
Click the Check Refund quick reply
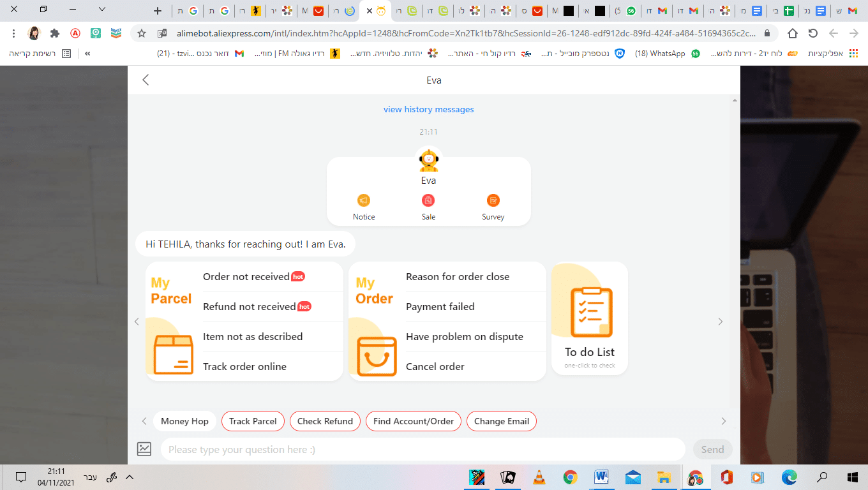(325, 421)
